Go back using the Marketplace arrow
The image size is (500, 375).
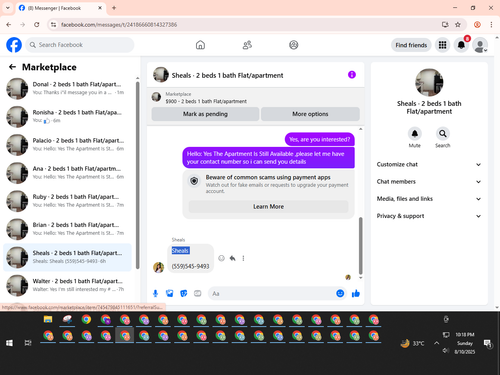pos(12,67)
